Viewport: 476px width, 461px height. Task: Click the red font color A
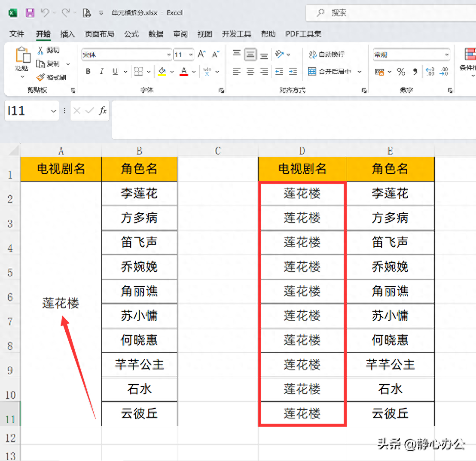[184, 72]
